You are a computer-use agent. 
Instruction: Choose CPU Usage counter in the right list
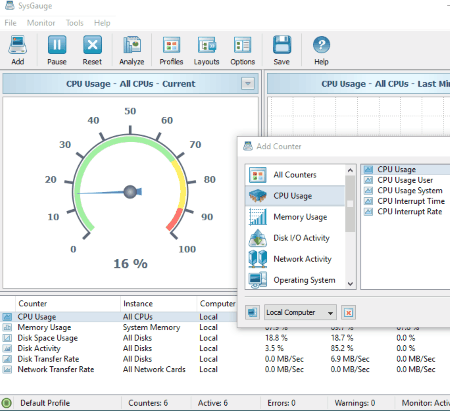click(406, 169)
